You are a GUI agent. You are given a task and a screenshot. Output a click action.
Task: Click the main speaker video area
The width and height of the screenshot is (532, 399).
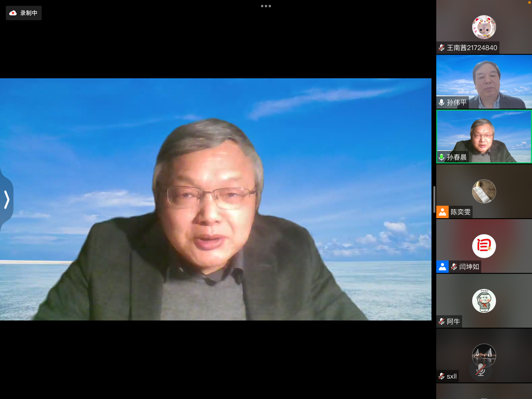tap(216, 199)
